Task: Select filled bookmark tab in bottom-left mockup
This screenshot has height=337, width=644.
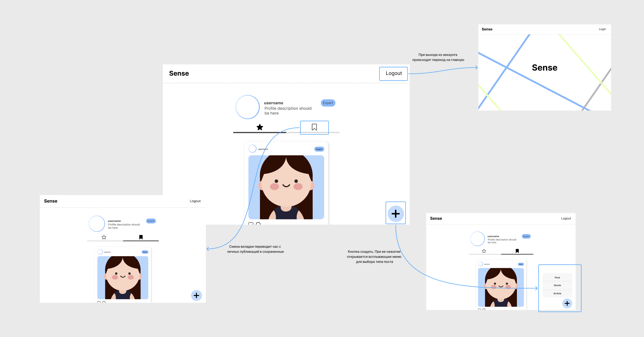Action: click(141, 237)
